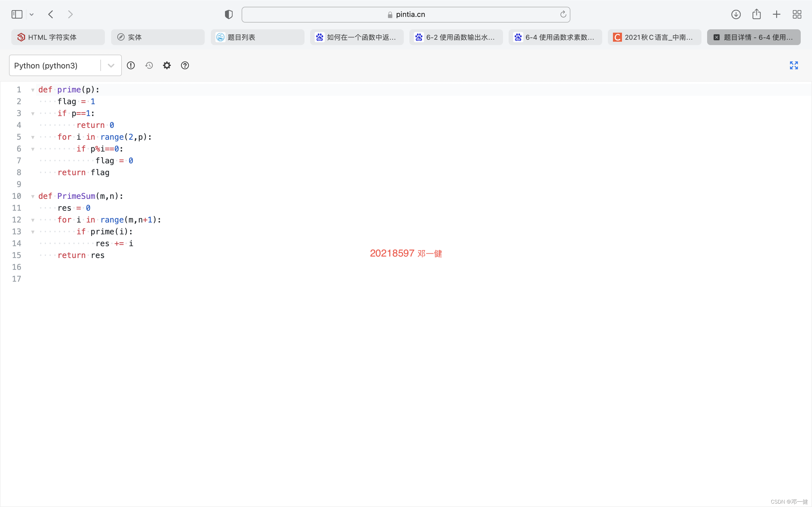Click the privacy shield icon
The image size is (812, 507).
[228, 14]
